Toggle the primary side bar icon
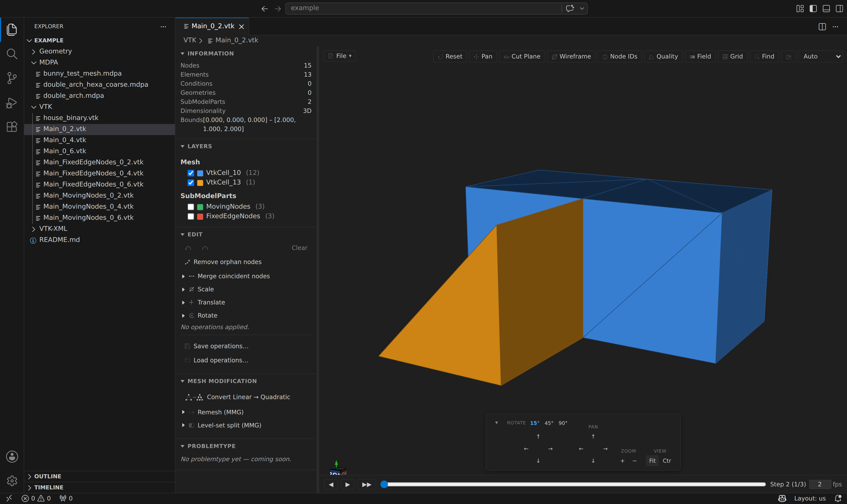Viewport: 847px width, 504px height. pos(813,9)
